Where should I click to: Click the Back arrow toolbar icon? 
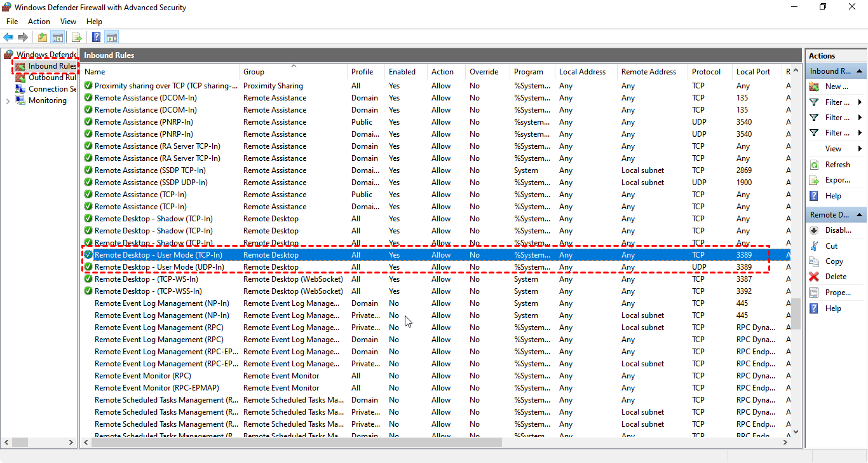click(x=8, y=37)
